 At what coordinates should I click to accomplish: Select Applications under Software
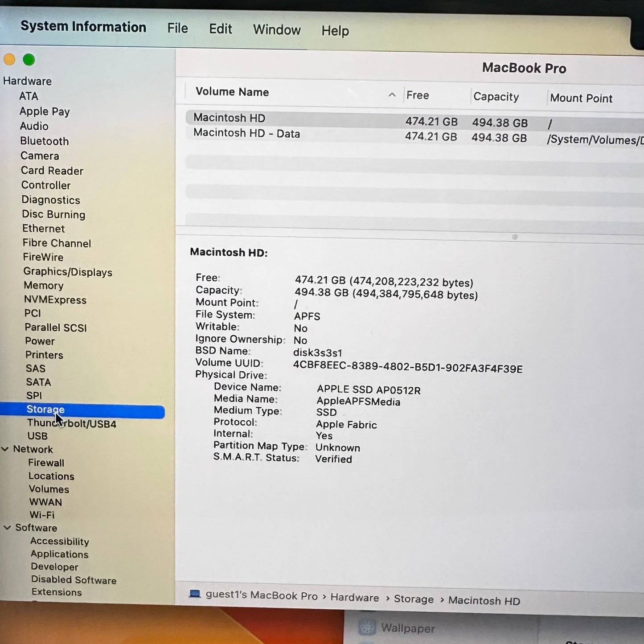[60, 554]
